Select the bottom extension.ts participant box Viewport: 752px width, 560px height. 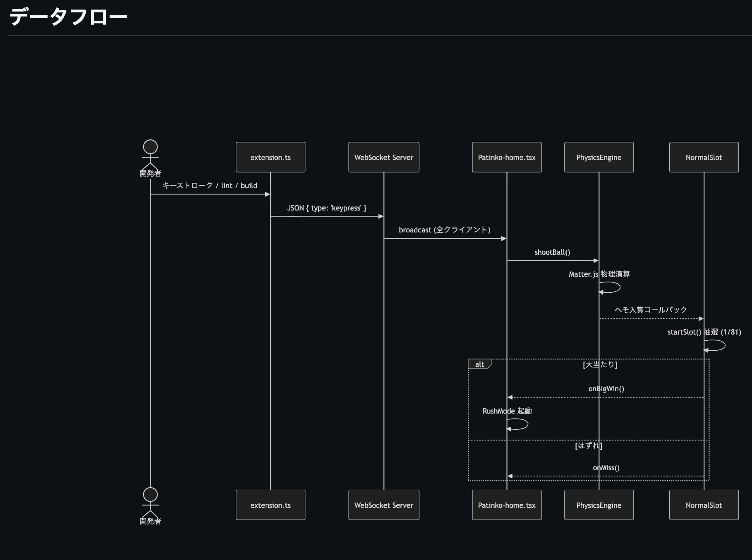click(x=271, y=505)
